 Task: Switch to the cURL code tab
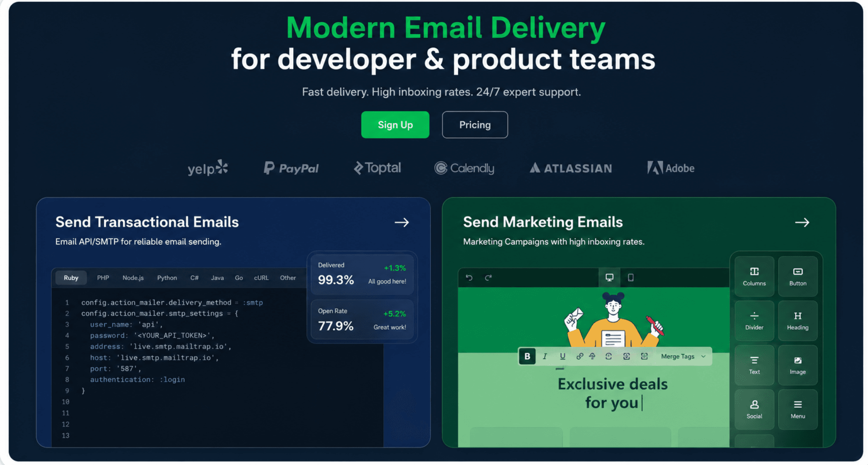coord(261,278)
